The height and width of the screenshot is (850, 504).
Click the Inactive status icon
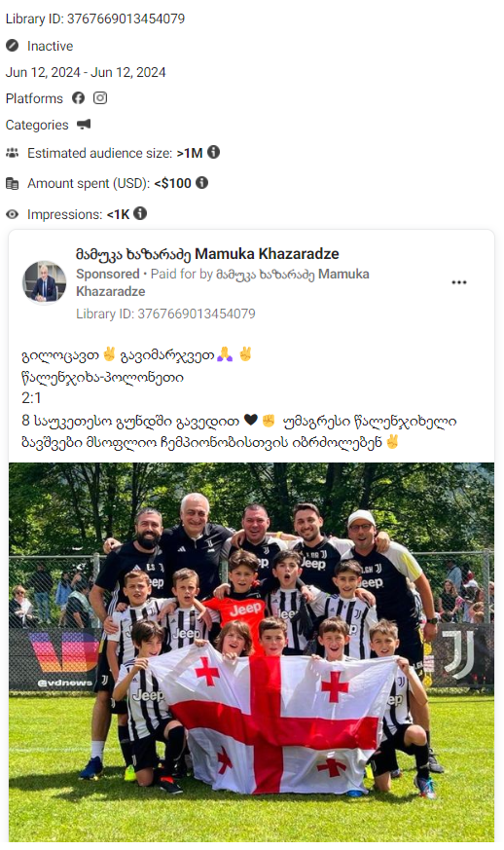pos(12,46)
